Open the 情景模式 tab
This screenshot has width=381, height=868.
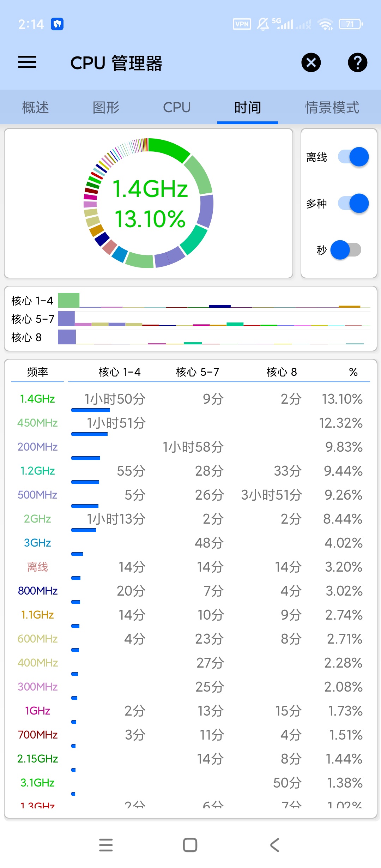332,107
